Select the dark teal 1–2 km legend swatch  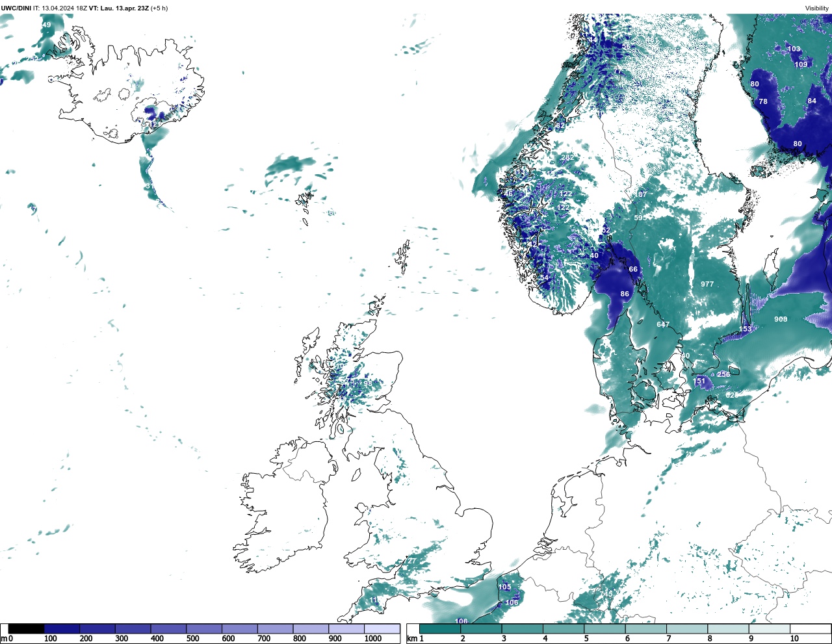[x=440, y=628]
